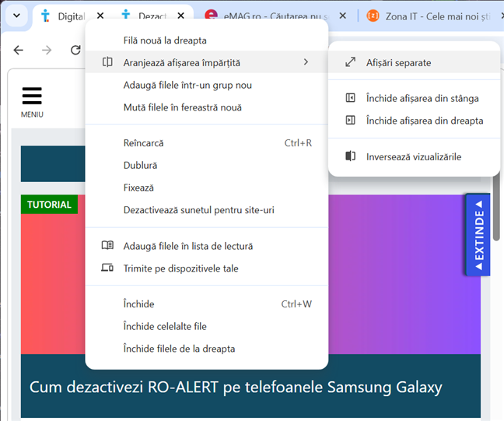Click the close left view icon
The width and height of the screenshot is (504, 421).
350,97
